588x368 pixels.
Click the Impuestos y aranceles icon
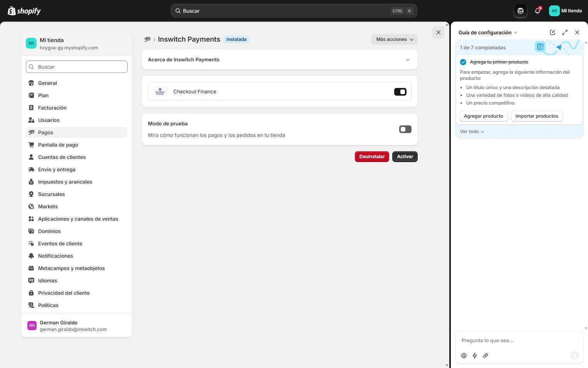(31, 182)
